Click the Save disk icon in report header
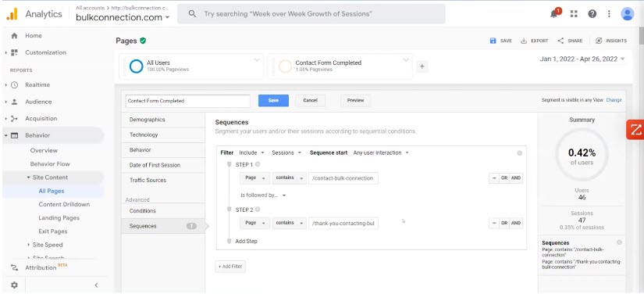644x294 pixels. click(493, 41)
